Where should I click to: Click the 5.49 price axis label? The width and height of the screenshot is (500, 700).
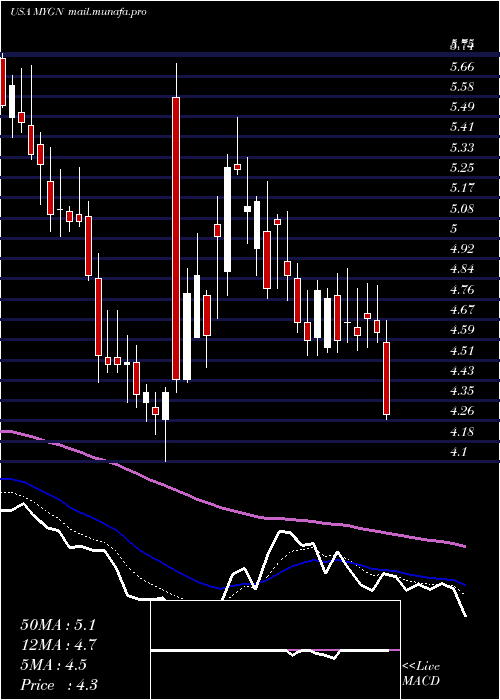click(x=462, y=107)
